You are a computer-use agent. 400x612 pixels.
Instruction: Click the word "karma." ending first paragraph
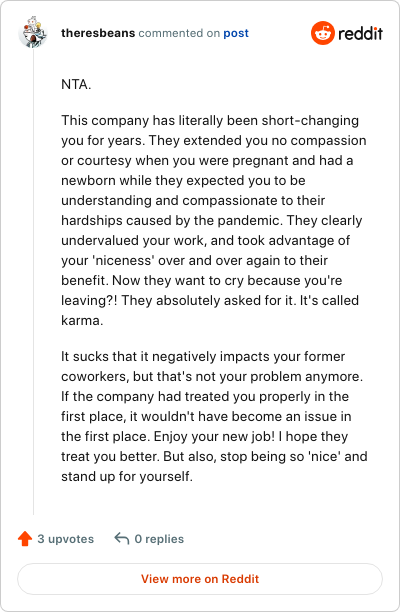(82, 320)
